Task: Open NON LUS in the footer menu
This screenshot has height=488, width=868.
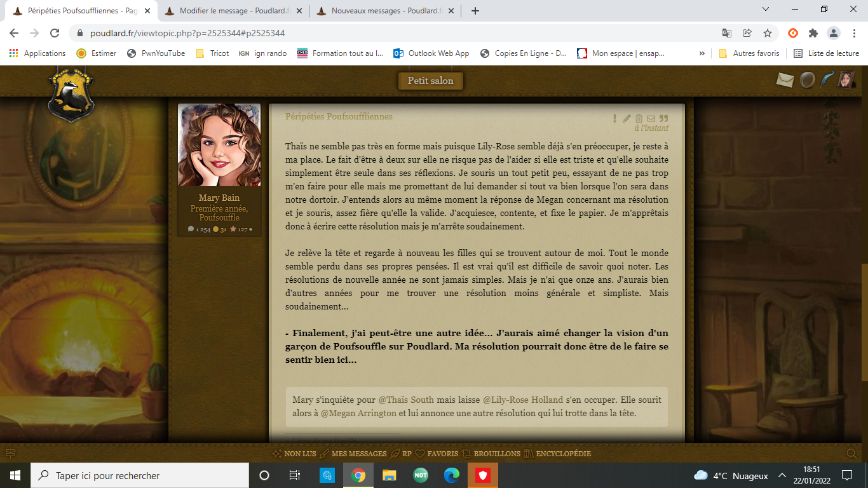Action: tap(294, 454)
